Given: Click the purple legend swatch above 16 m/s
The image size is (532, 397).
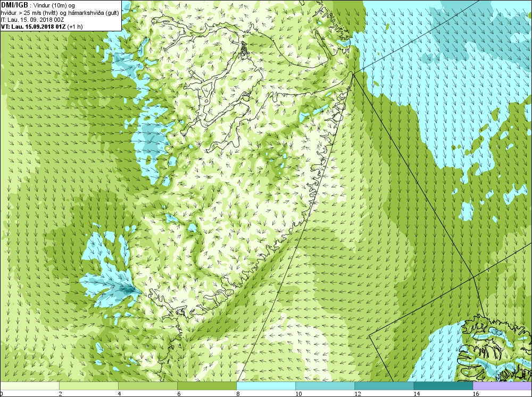Looking at the screenshot, I should (502, 386).
